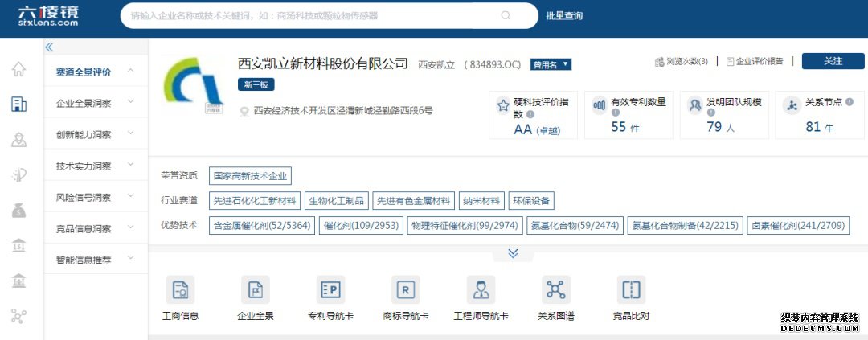Expand 赛道全景评价 menu
Screen dimensions: 868x340
click(95, 72)
